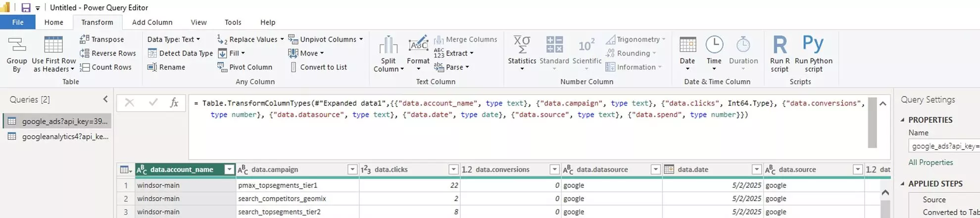Open the All Properties link
Screen dimensions: 980x218
931,163
